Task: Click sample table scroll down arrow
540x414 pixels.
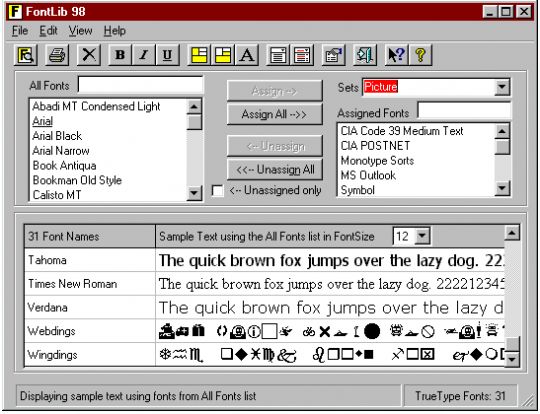Action: point(512,359)
